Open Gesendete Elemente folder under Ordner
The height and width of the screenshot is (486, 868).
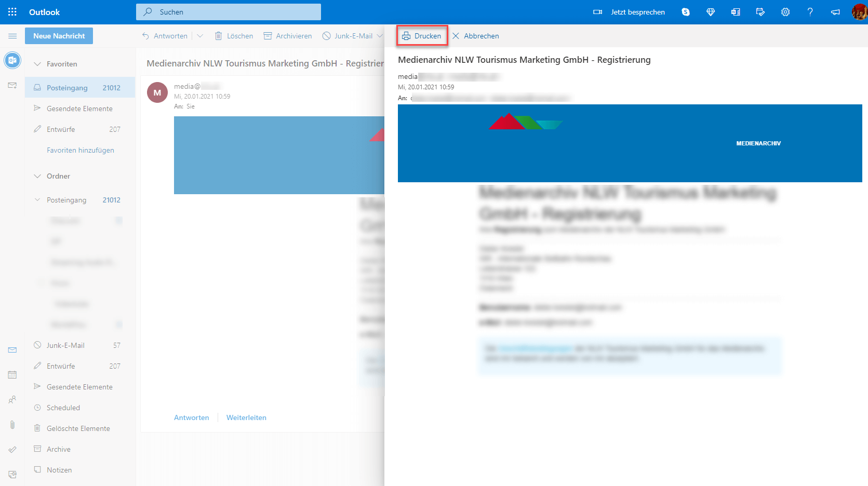[80, 387]
